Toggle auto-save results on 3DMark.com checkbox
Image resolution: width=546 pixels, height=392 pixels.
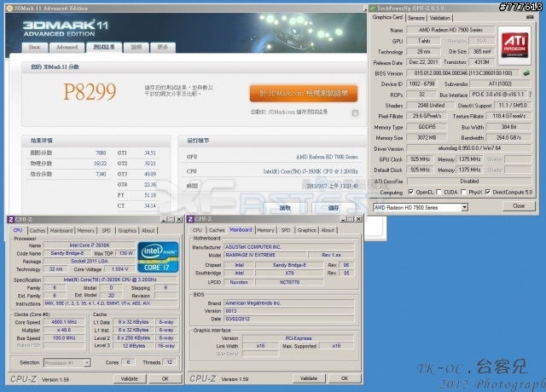[355, 112]
